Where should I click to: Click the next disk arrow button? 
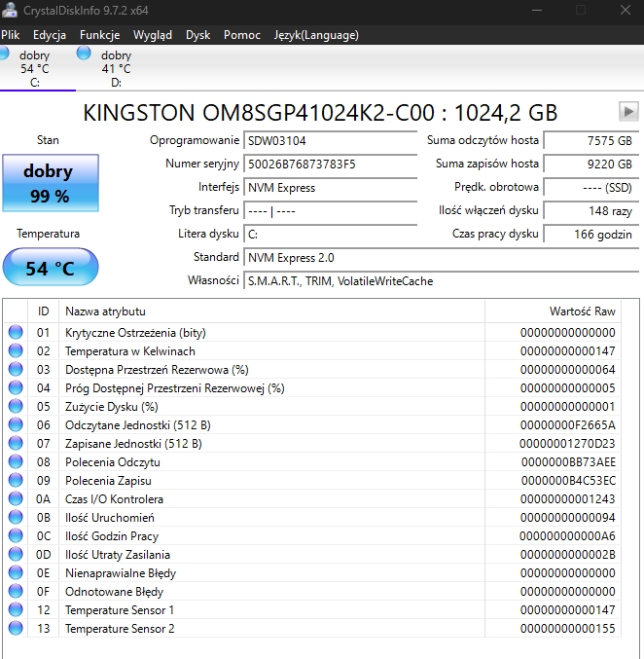(628, 111)
